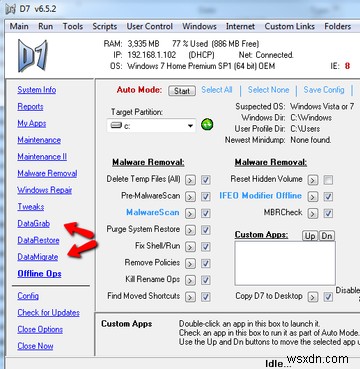Open the Custom Links menu
This screenshot has width=360, height=369.
click(290, 26)
